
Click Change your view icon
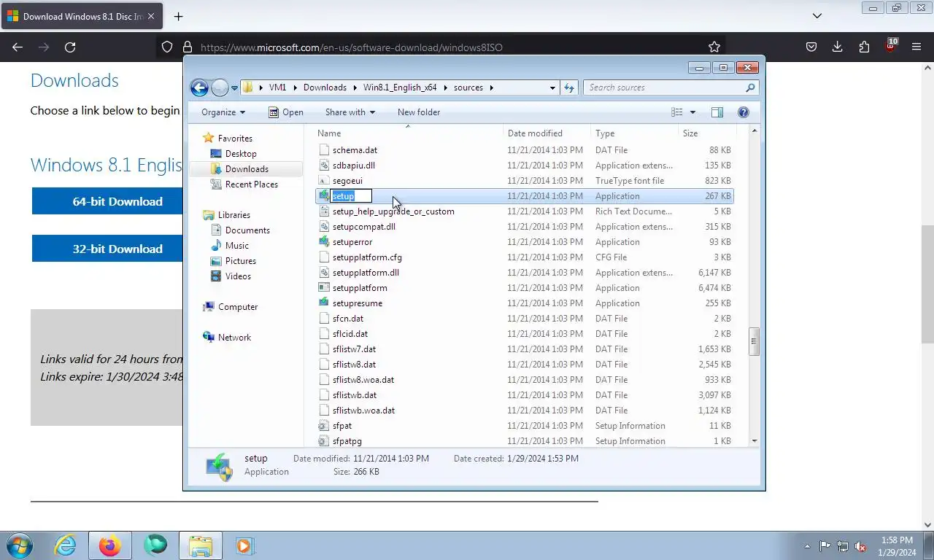click(x=677, y=112)
